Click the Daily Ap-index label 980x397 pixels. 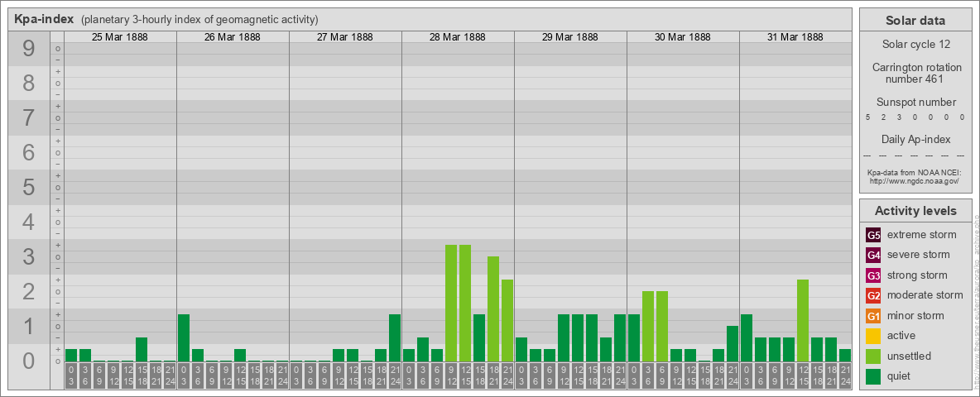915,139
